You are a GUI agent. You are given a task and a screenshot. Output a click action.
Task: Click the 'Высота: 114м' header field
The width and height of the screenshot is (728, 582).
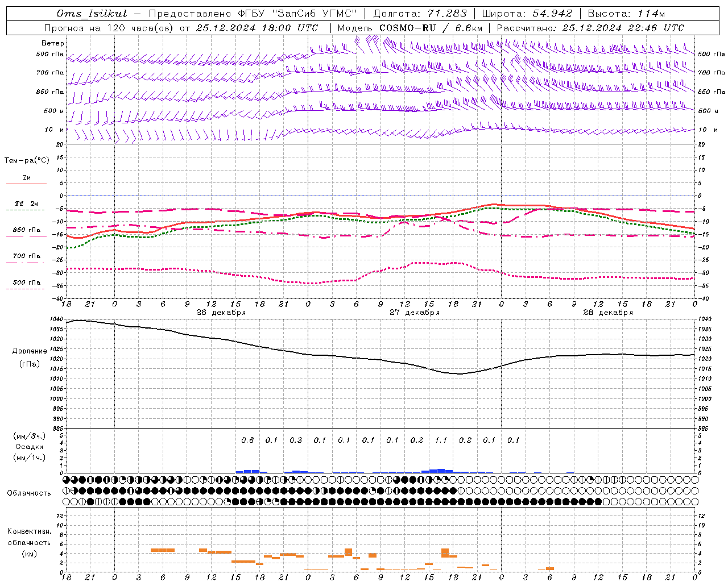[626, 14]
